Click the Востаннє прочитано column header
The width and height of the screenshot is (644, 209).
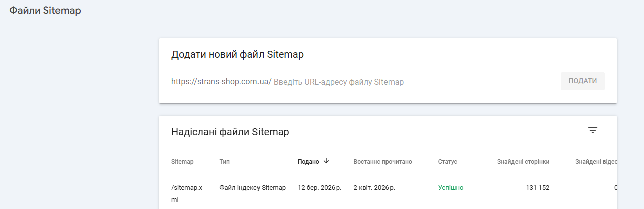coord(382,162)
